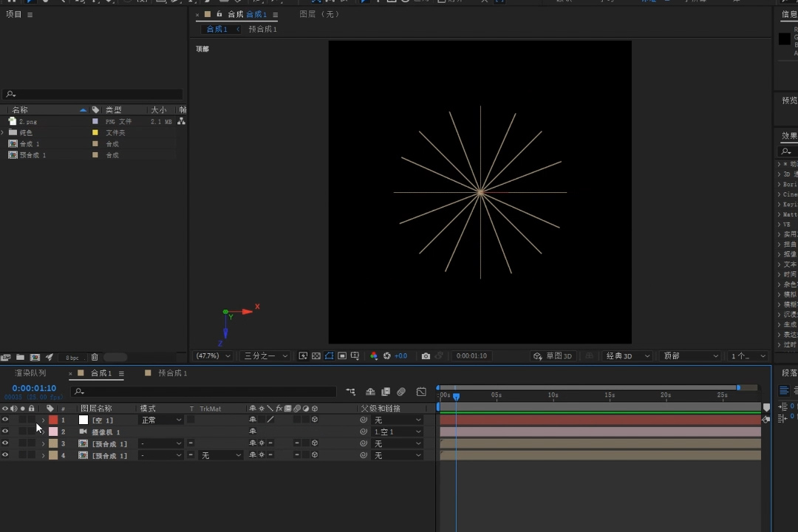Open the show channel color icon
798x532 pixels.
374,356
